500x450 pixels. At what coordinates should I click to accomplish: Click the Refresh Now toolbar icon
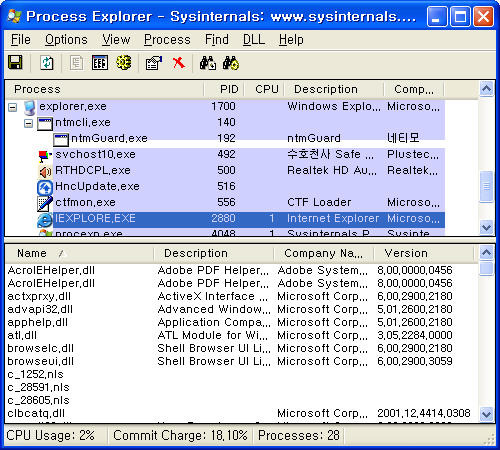point(47,63)
